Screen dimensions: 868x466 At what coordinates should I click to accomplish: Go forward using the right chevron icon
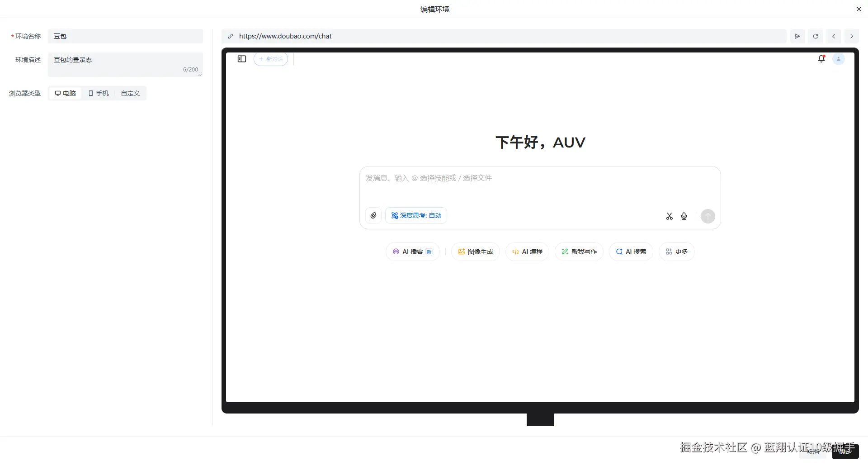(x=852, y=36)
